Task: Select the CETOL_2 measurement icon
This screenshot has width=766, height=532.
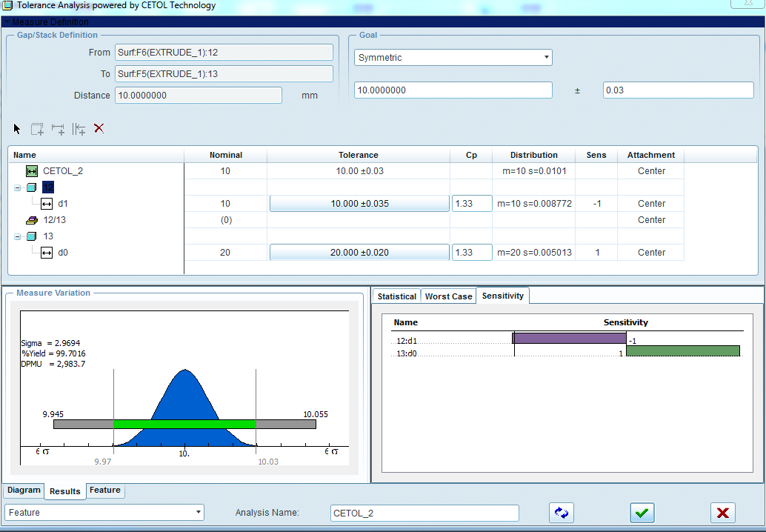Action: click(32, 171)
